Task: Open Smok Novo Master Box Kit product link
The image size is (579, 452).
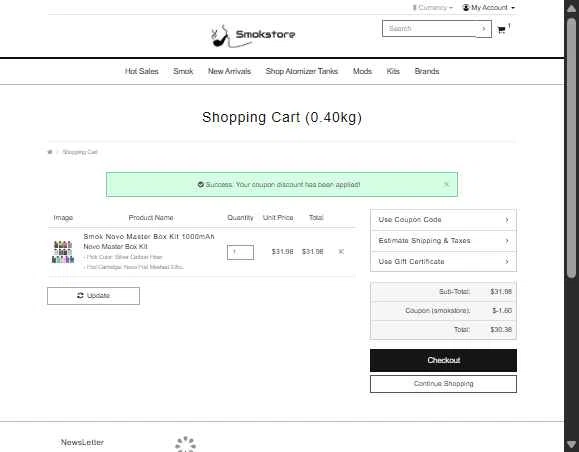Action: 149,236
